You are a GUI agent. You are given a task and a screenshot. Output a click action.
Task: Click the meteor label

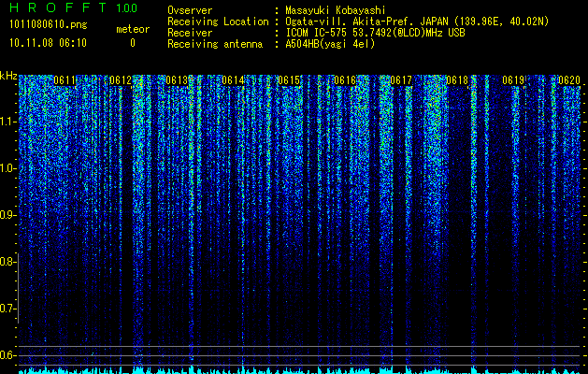pyautogui.click(x=133, y=29)
